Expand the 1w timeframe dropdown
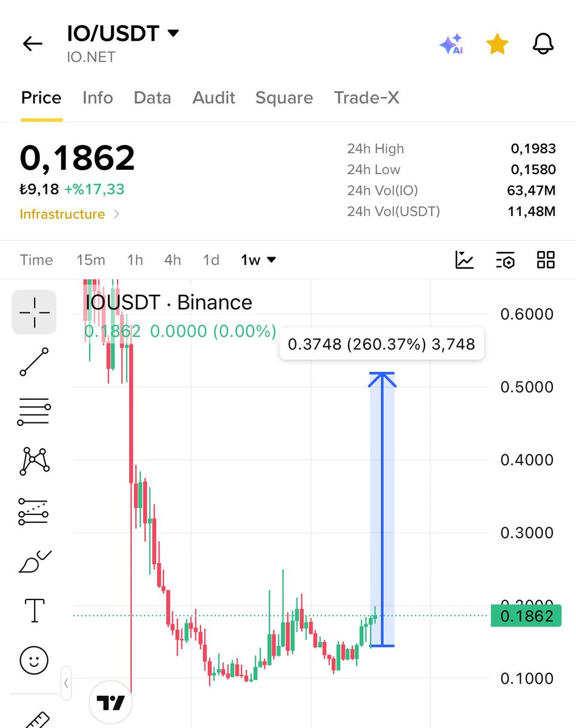576x728 pixels. pos(258,260)
